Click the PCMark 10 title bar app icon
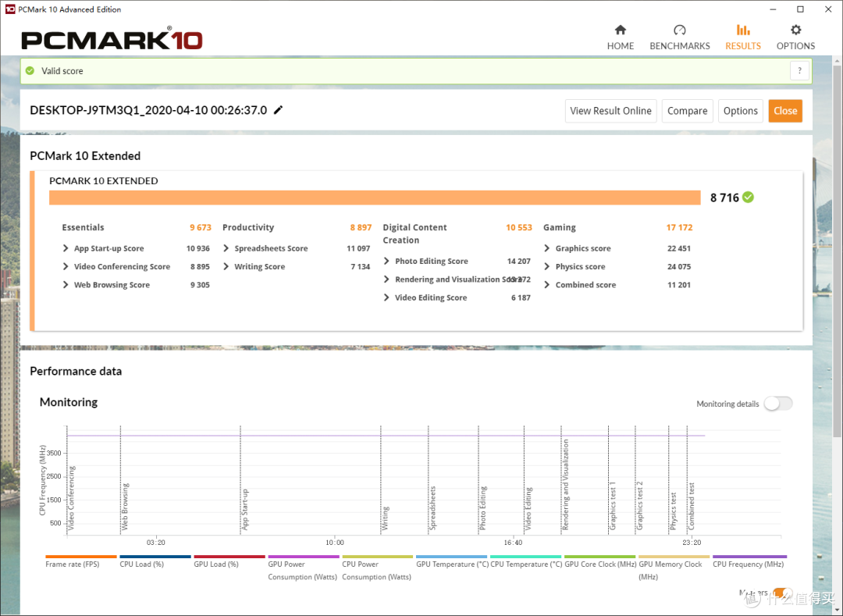 (x=9, y=9)
